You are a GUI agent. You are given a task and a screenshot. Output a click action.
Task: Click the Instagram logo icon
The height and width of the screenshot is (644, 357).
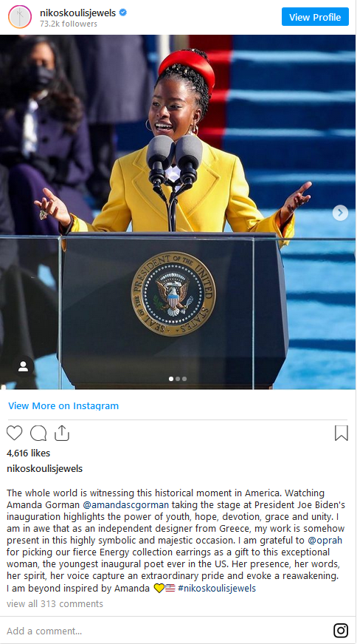[341, 630]
